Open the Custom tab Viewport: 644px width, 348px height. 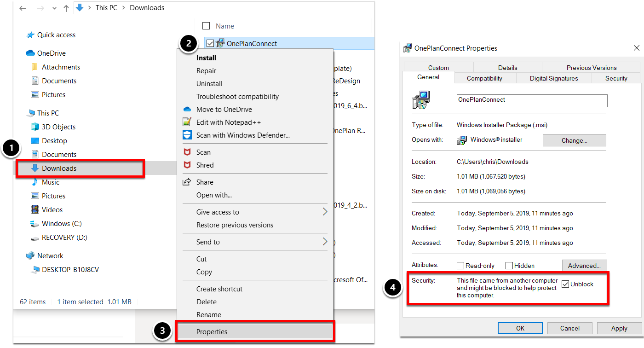(438, 68)
